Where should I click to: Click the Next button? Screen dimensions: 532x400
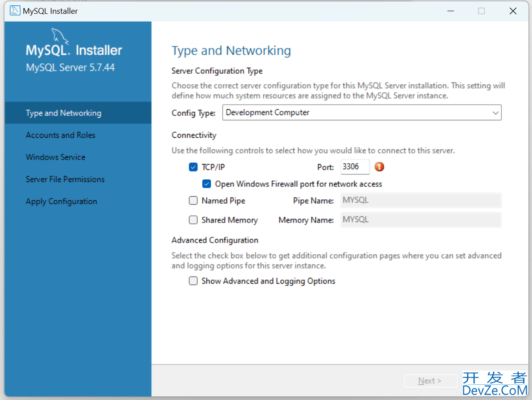[x=430, y=381]
